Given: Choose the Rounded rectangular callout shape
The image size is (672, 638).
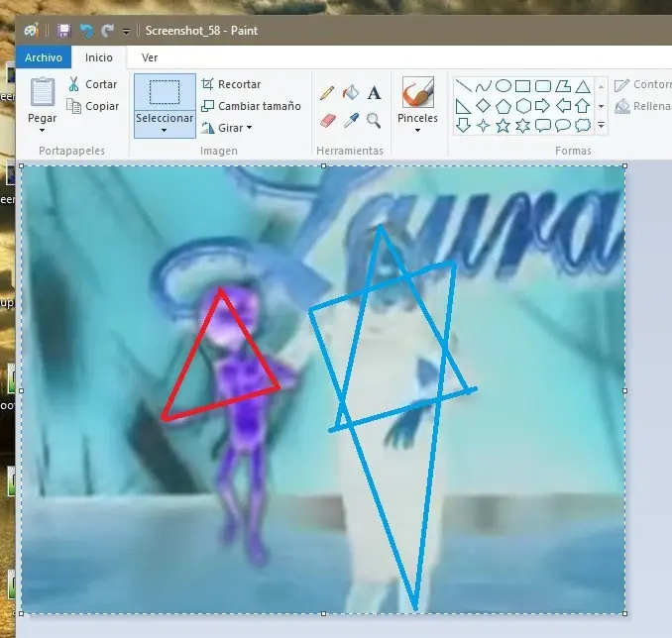Looking at the screenshot, I should click(x=543, y=126).
